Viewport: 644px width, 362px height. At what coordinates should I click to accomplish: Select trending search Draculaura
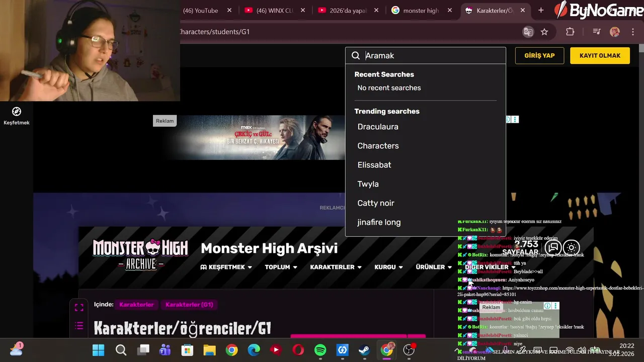click(x=378, y=127)
